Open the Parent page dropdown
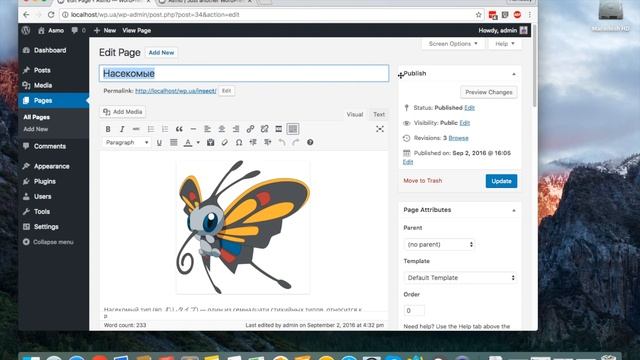 point(439,244)
